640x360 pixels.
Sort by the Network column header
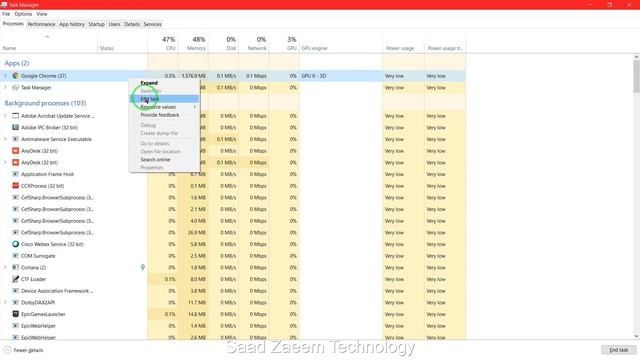pyautogui.click(x=253, y=43)
